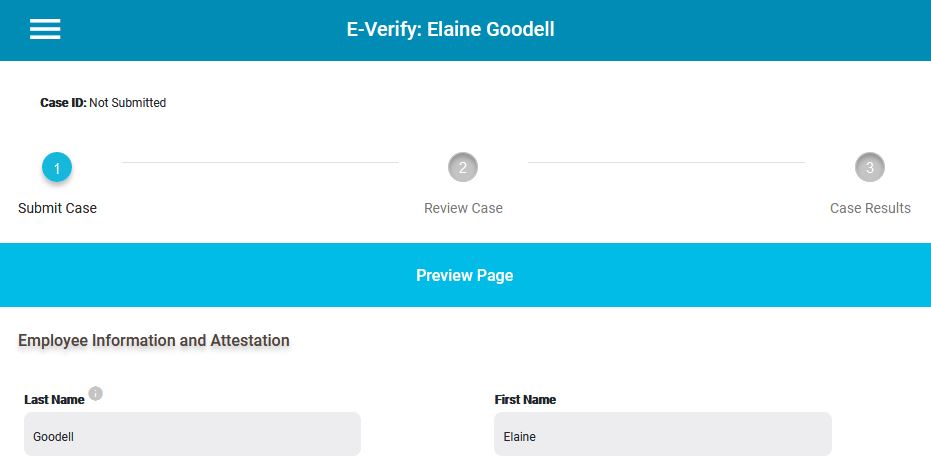Click the Case ID label

tap(64, 103)
